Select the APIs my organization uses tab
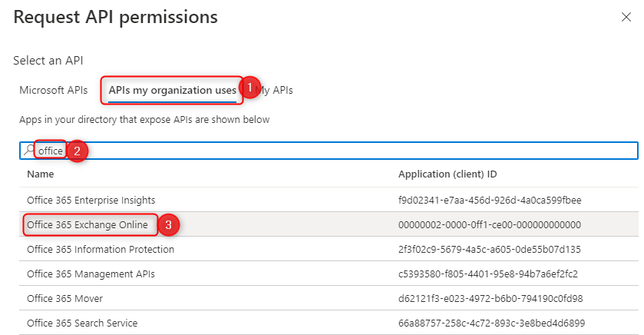644x335 pixels. point(172,90)
